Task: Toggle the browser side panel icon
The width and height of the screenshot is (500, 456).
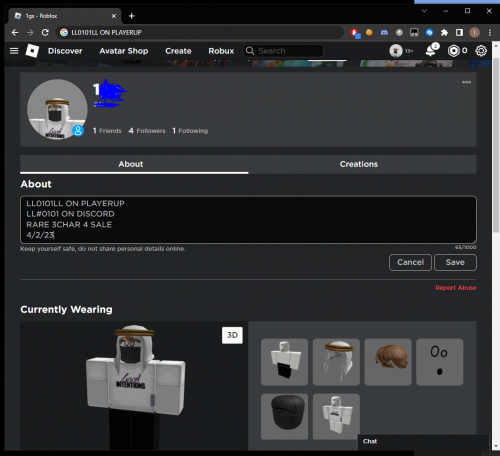Action: (459, 32)
